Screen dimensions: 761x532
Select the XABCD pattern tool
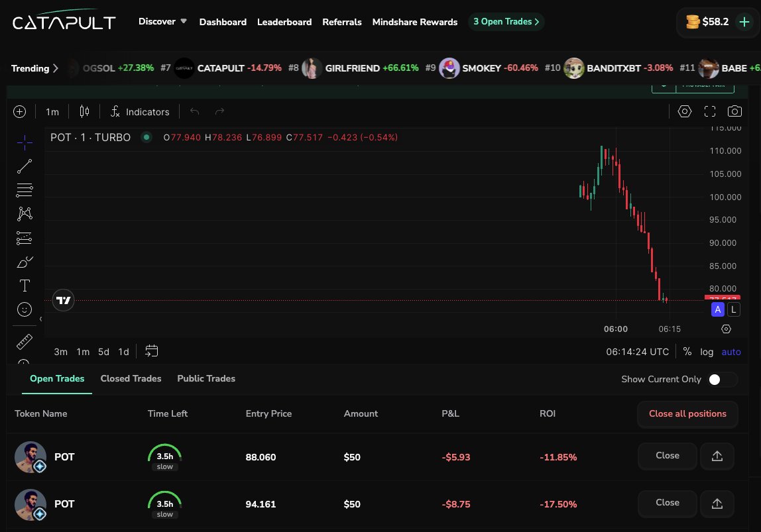click(25, 214)
